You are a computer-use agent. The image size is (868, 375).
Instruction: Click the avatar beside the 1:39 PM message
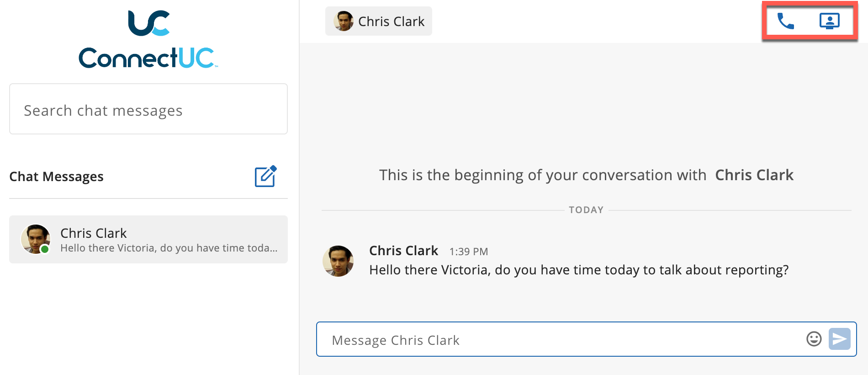[x=338, y=261]
